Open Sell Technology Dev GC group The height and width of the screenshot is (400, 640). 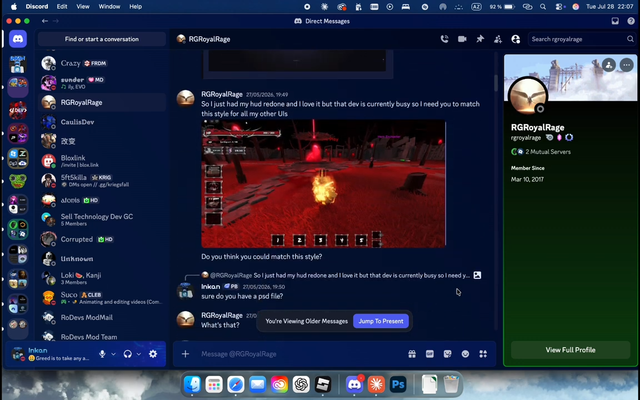[102, 220]
